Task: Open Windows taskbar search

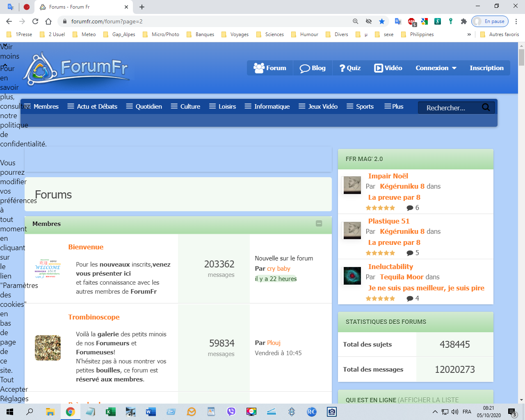Action: 30,412
